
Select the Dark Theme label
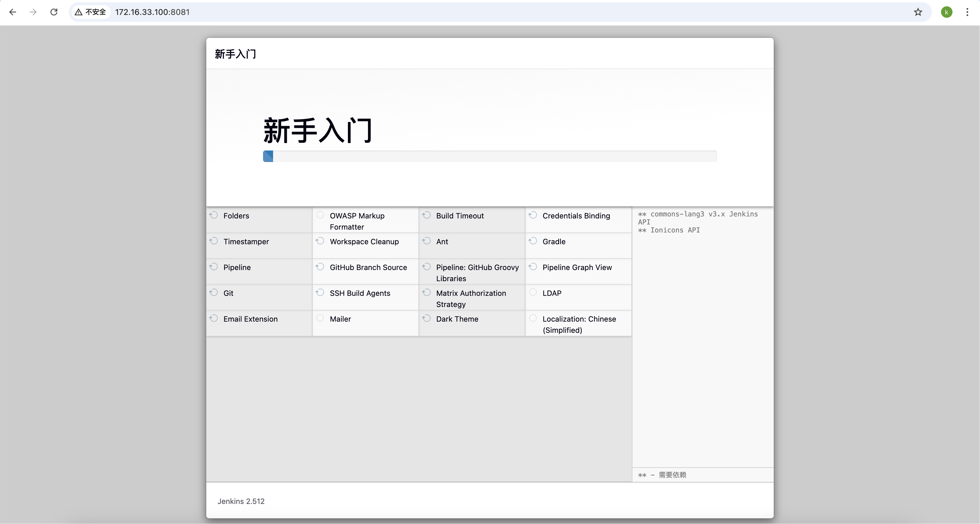457,319
